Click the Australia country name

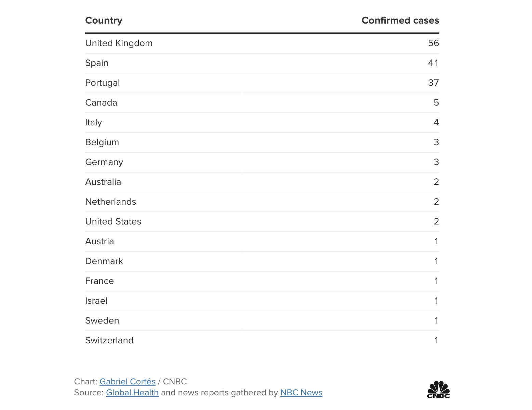coord(103,182)
